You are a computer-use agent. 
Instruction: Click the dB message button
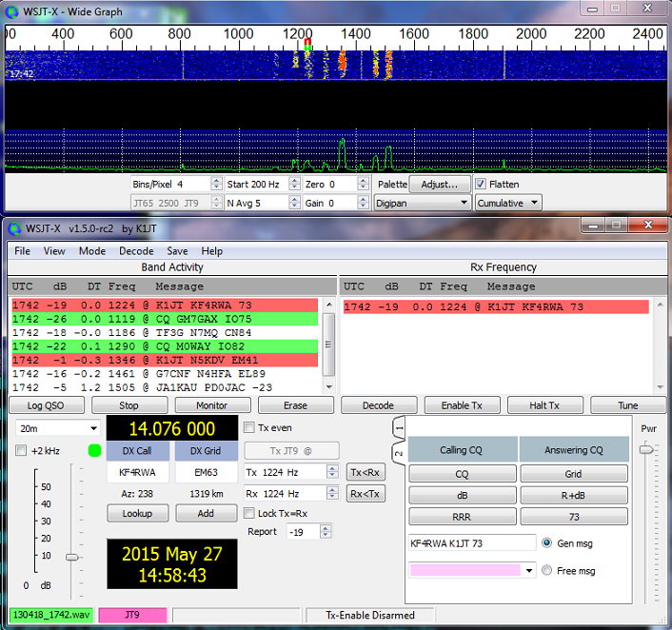[462, 496]
